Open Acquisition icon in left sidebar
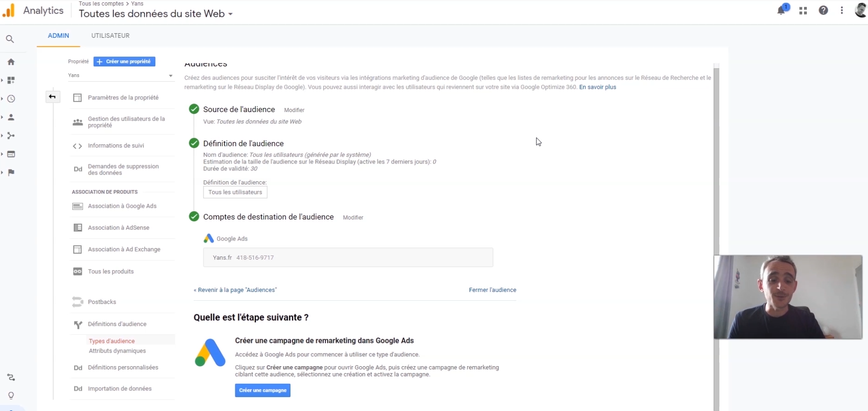Screen dimensions: 868x411 [x=11, y=135]
